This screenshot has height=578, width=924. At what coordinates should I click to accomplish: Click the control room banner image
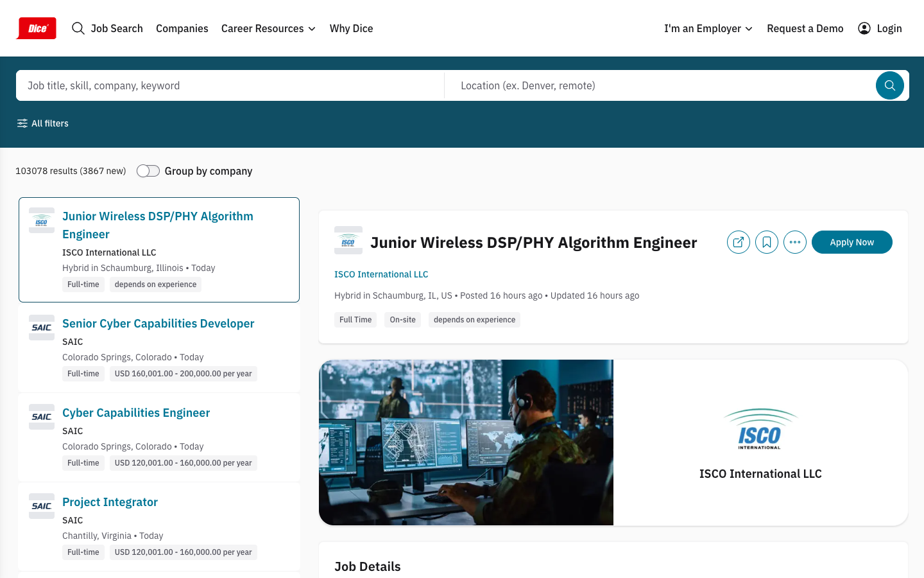(x=466, y=442)
